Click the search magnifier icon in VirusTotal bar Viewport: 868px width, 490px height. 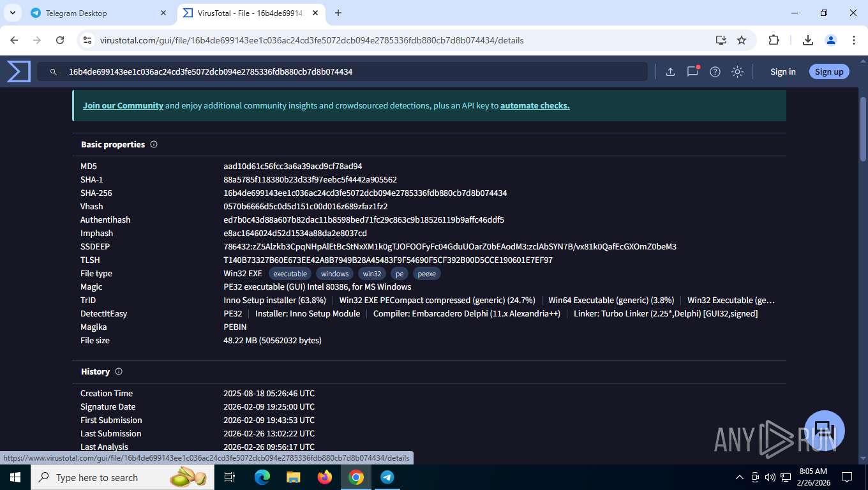point(54,72)
